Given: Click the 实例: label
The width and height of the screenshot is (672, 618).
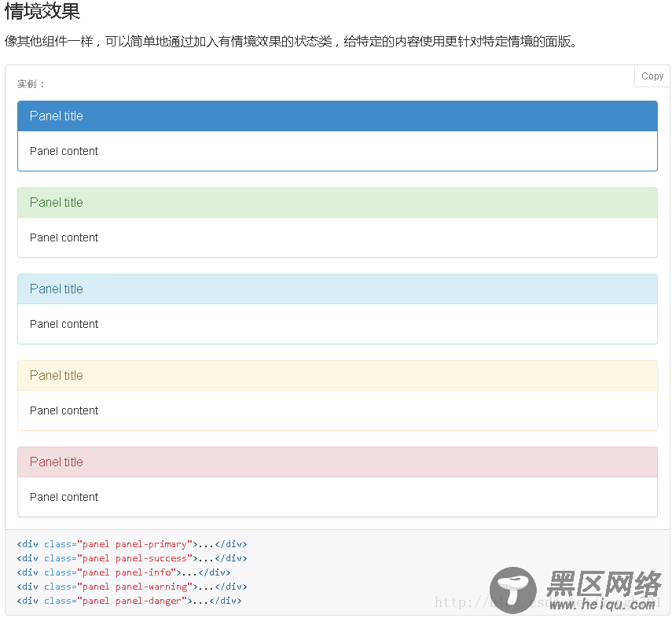Looking at the screenshot, I should pyautogui.click(x=31, y=84).
